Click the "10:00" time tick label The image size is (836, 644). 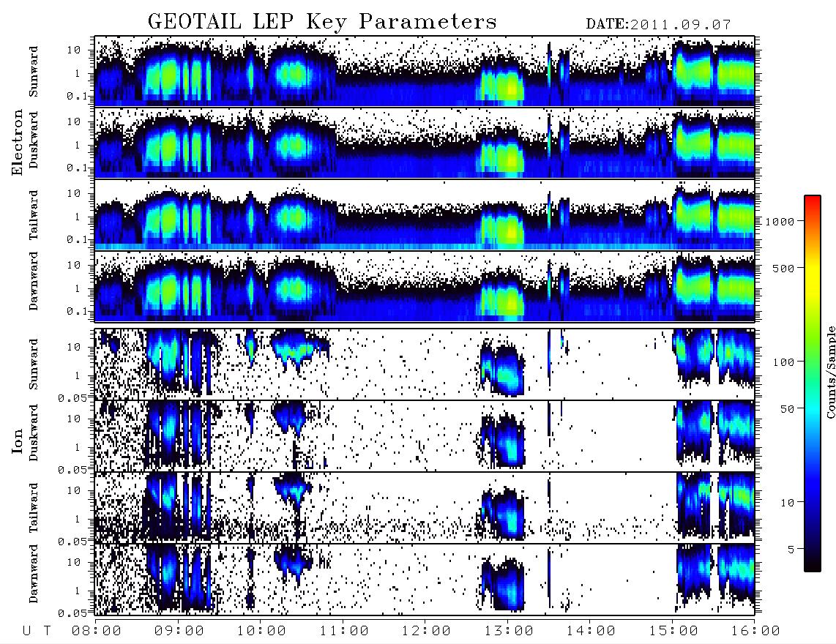pos(262,631)
